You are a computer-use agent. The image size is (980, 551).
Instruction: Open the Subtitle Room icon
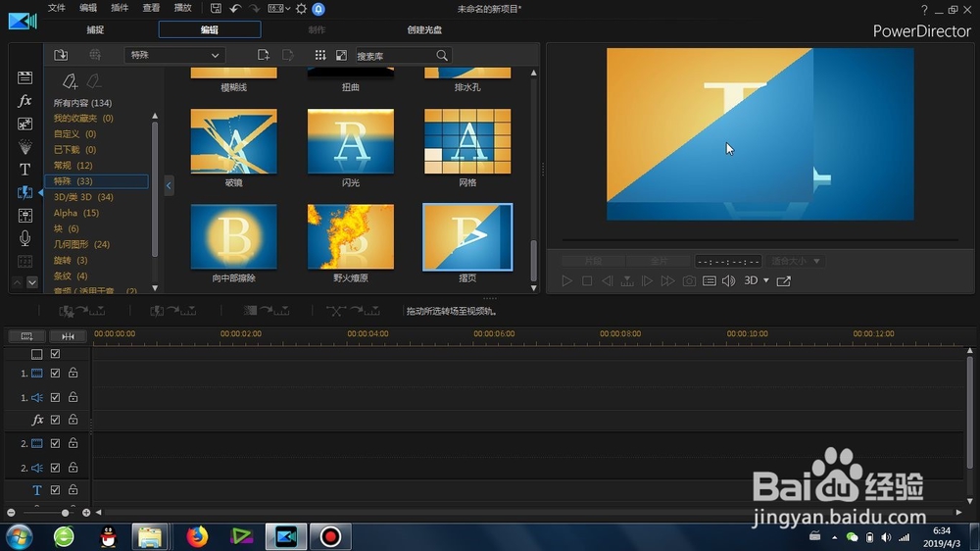pos(25,261)
